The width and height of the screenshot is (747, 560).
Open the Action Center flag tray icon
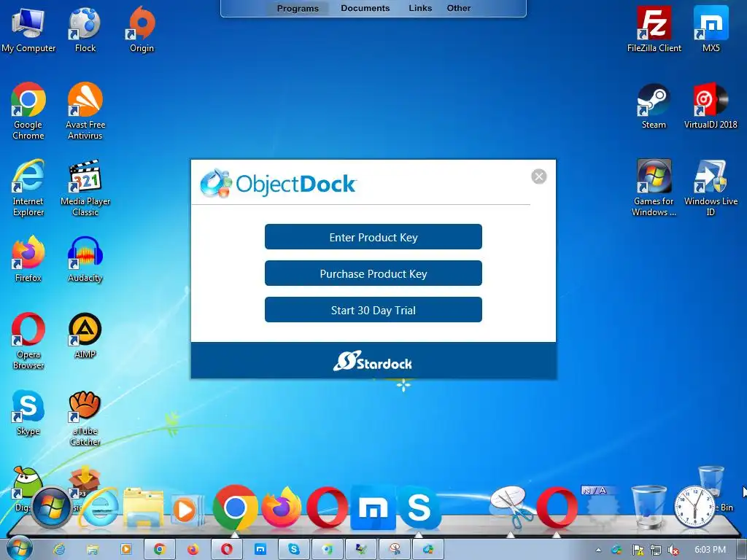tap(638, 550)
